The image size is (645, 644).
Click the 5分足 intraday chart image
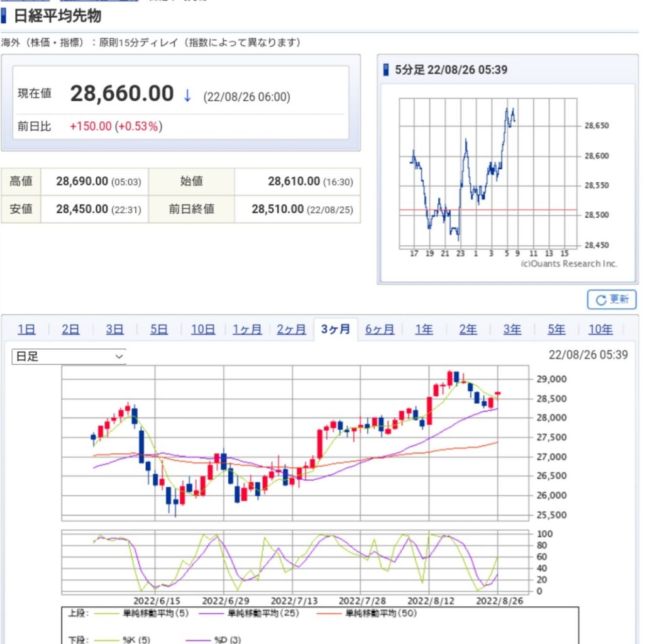tap(507, 183)
